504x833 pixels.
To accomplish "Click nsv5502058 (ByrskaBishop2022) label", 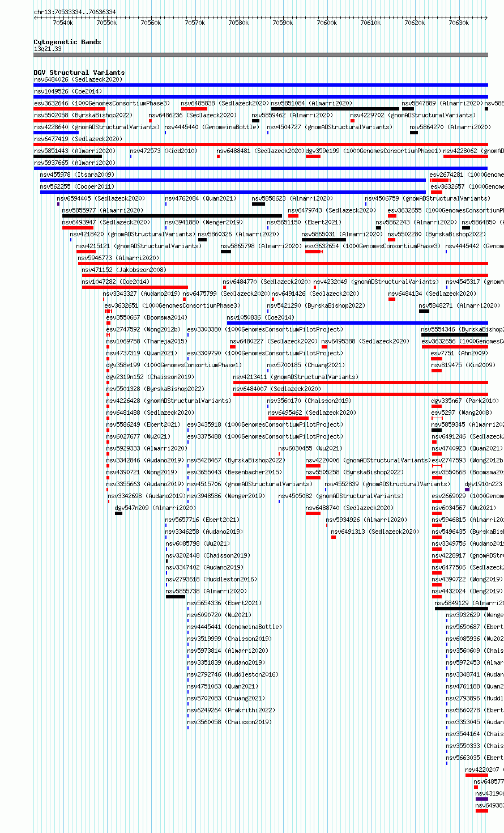I will [83, 115].
